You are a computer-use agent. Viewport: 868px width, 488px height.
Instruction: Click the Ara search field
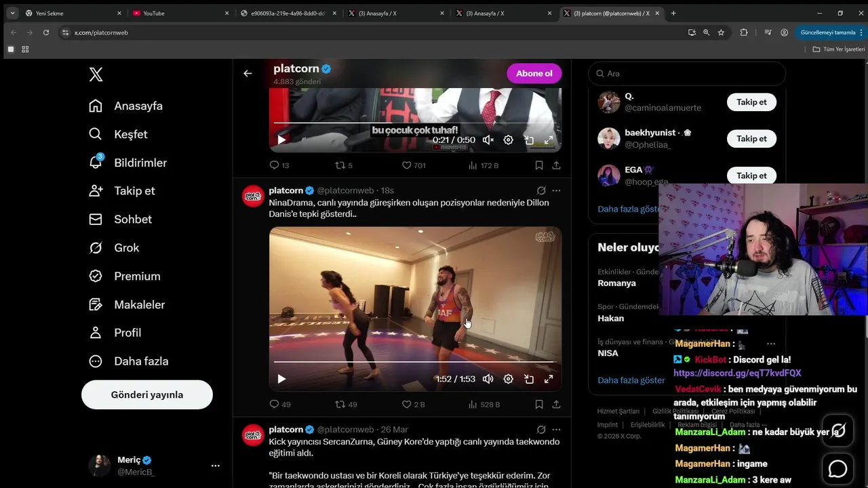(687, 73)
